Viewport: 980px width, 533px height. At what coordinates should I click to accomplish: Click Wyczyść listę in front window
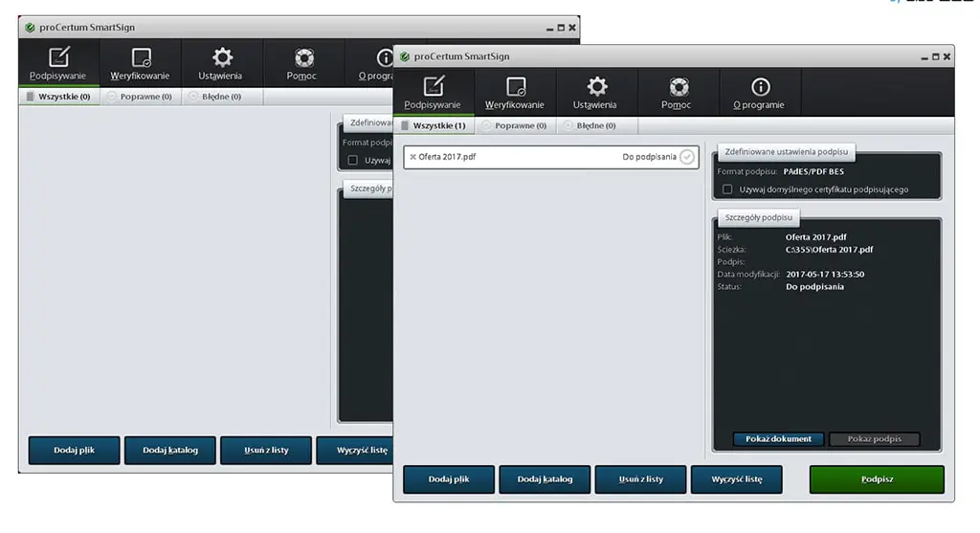pos(737,479)
